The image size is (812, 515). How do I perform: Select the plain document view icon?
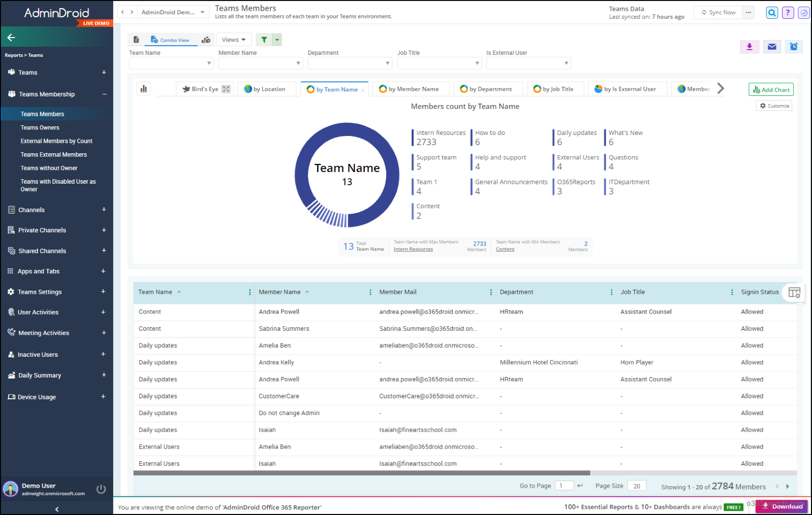click(x=136, y=40)
